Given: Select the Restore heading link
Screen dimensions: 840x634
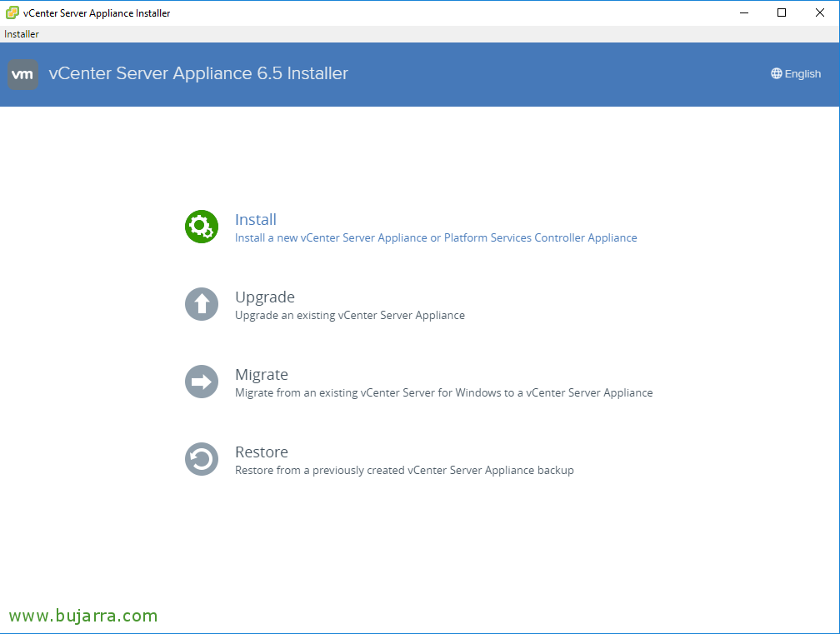Looking at the screenshot, I should 262,452.
